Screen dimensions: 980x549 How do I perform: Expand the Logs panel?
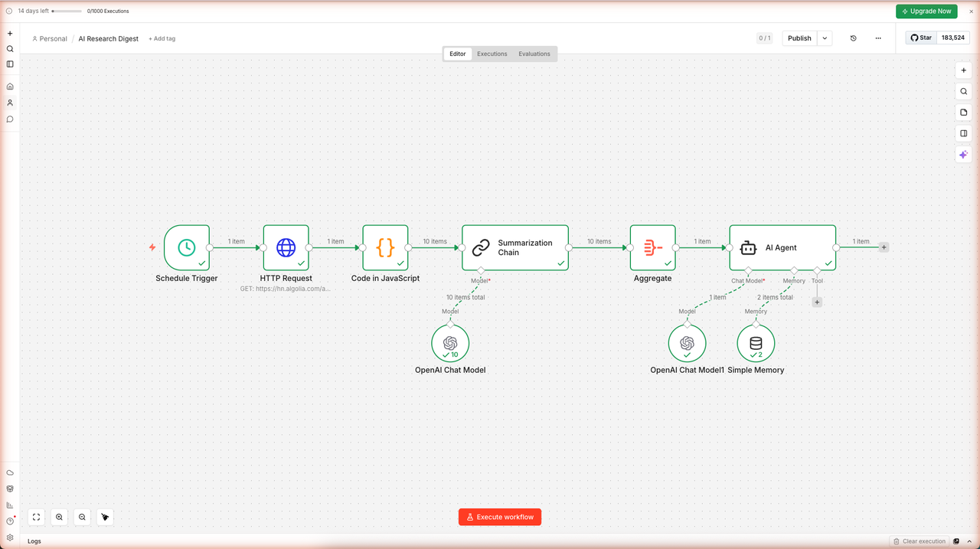click(x=34, y=541)
